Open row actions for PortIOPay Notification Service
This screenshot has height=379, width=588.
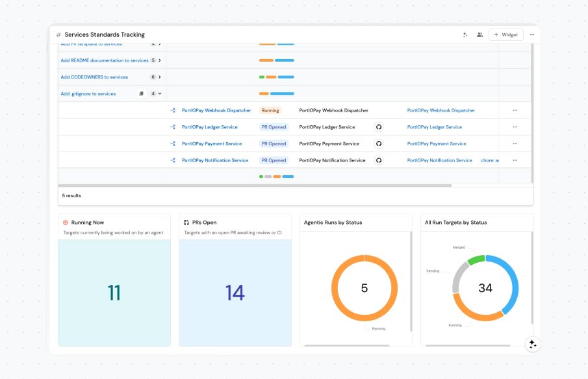point(515,160)
